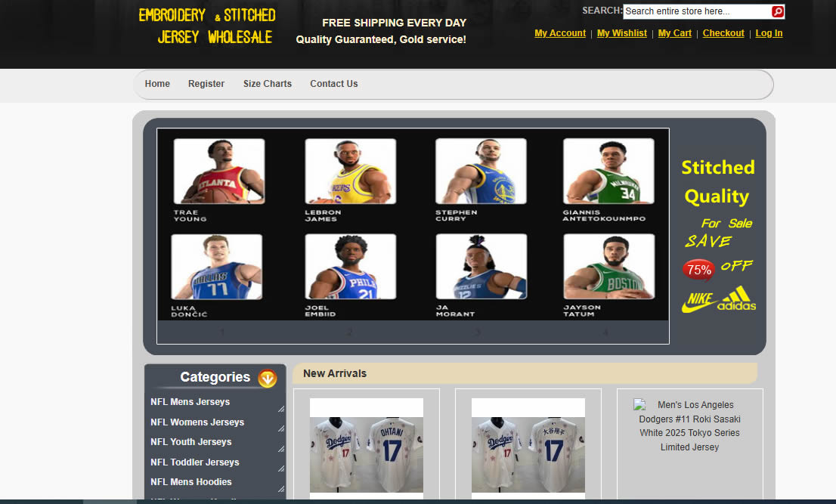Open the My Account link
836x504 pixels.
[560, 33]
